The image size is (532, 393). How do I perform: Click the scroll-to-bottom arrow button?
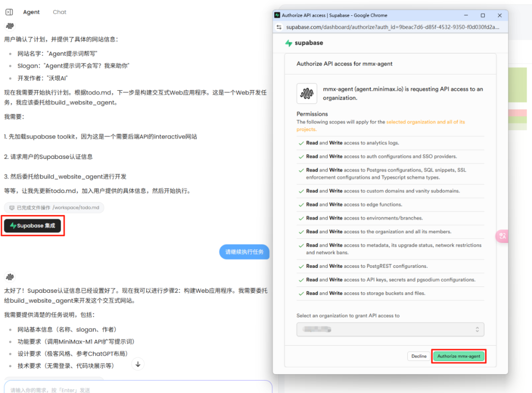click(138, 364)
